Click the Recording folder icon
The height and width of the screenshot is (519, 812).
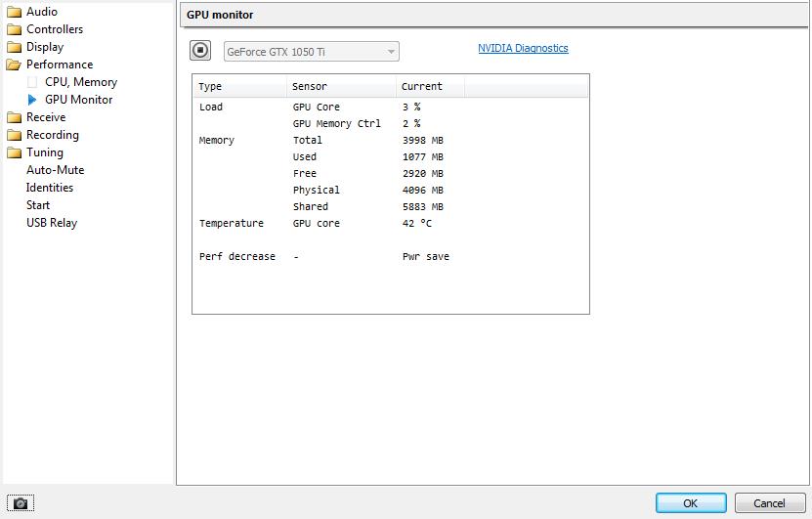pyautogui.click(x=14, y=135)
